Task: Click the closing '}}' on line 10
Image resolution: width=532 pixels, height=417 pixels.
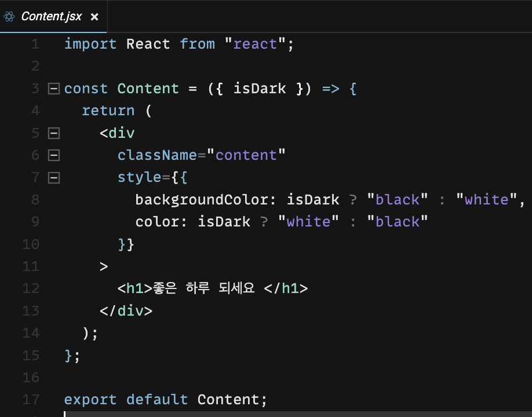Action: point(126,244)
